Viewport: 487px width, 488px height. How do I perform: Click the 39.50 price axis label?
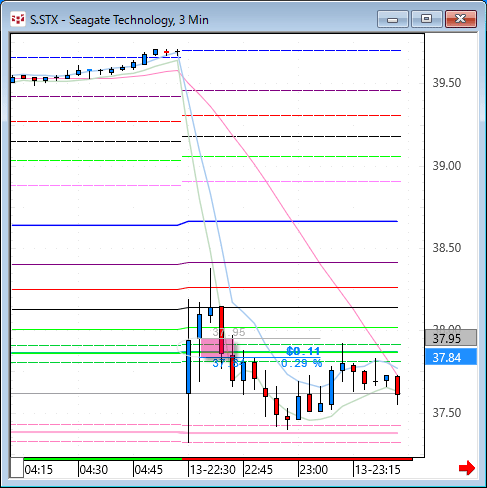point(447,83)
